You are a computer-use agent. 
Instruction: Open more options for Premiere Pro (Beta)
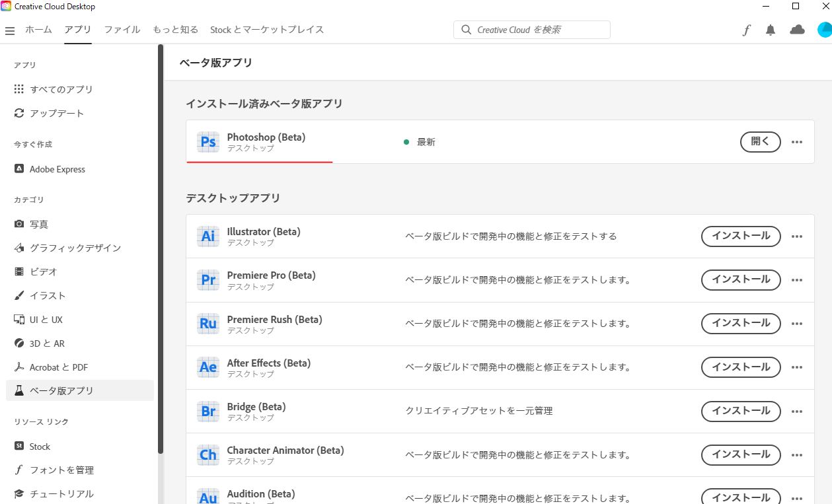click(797, 280)
